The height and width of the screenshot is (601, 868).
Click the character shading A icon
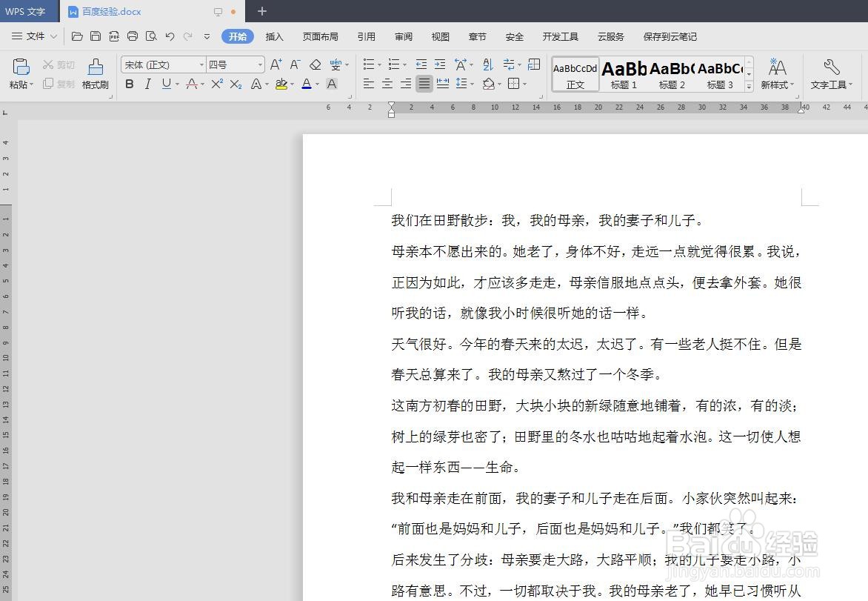pyautogui.click(x=332, y=84)
